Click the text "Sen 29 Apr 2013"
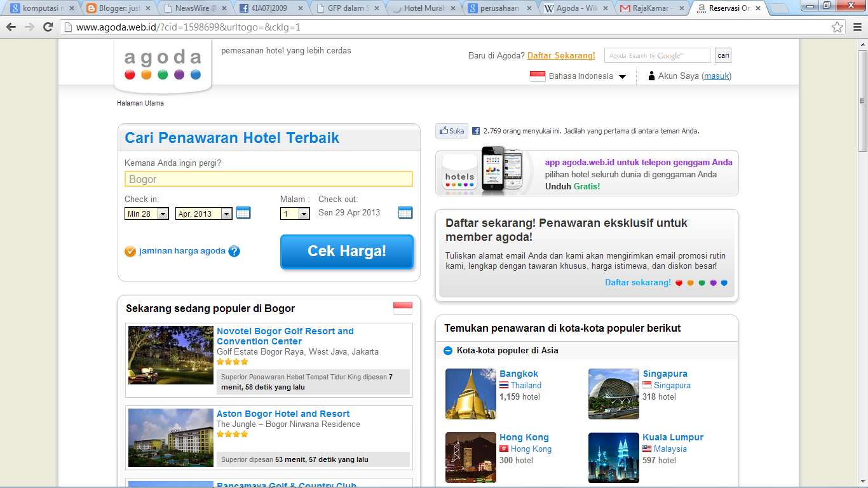868x488 pixels. 349,212
